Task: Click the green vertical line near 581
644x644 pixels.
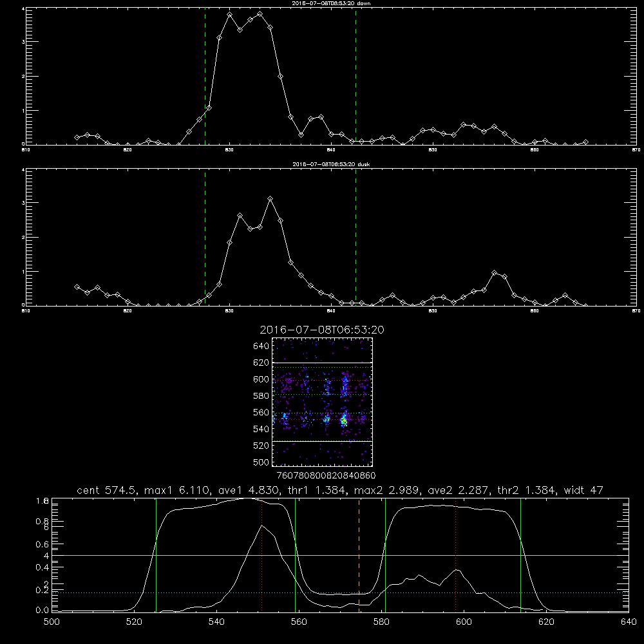Action: point(385,554)
